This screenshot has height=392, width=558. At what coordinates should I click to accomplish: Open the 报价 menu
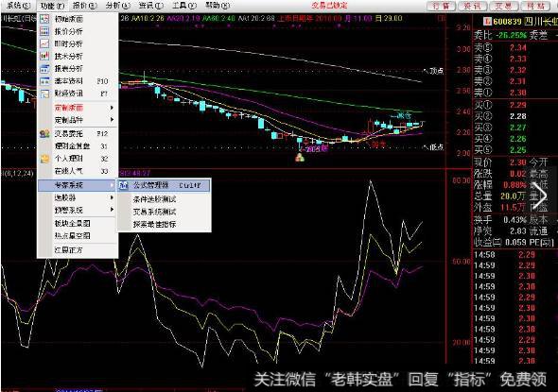pos(85,6)
